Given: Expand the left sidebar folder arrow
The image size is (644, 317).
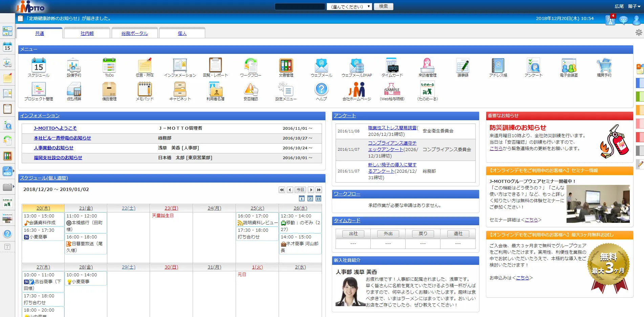Looking at the screenshot, I should (x=14, y=187).
